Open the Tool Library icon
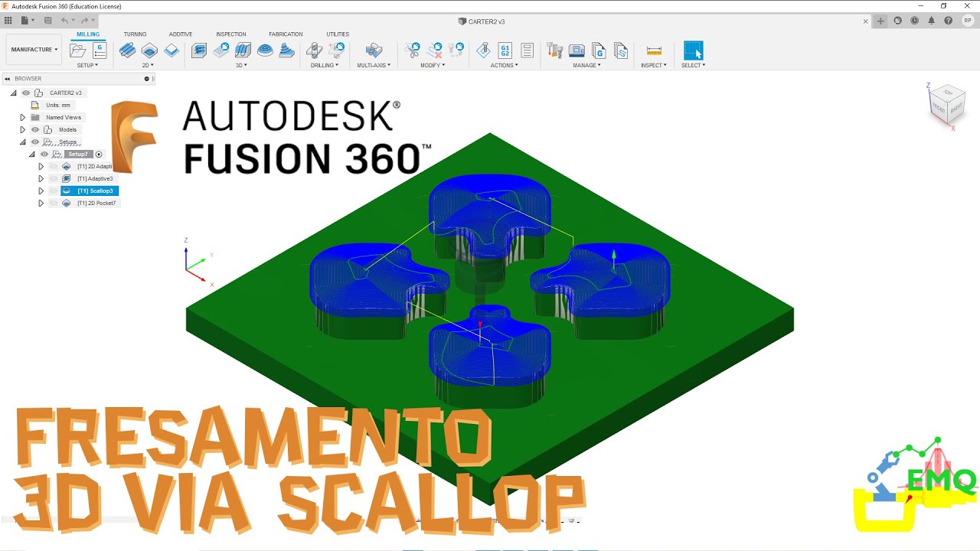This screenshot has height=551, width=980. [x=555, y=51]
